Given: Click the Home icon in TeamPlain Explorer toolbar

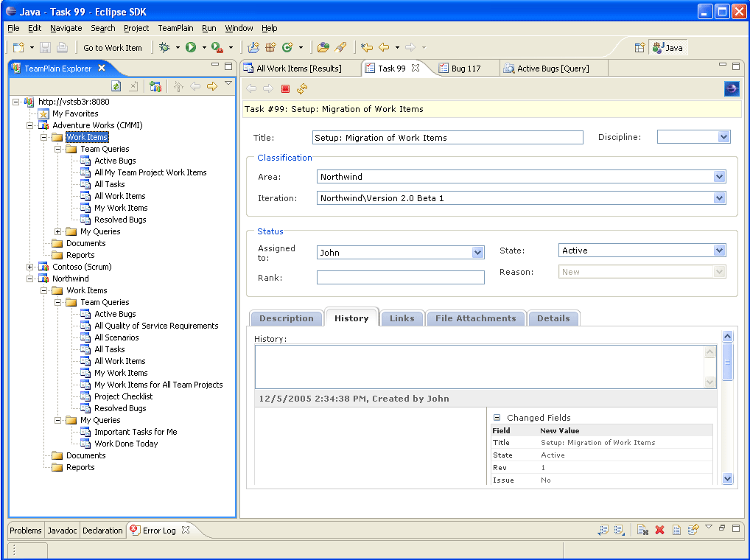Looking at the screenshot, I should click(x=178, y=86).
